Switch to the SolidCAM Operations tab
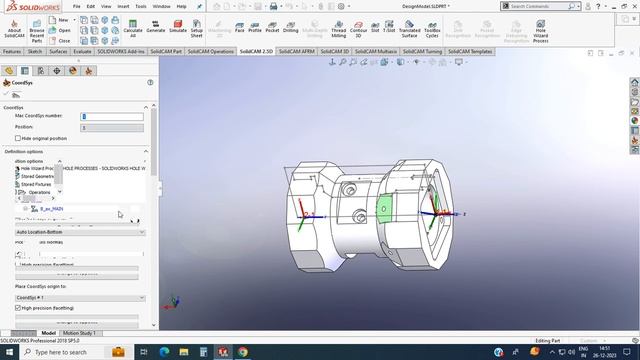Image resolution: width=640 pixels, height=360 pixels. pyautogui.click(x=210, y=51)
